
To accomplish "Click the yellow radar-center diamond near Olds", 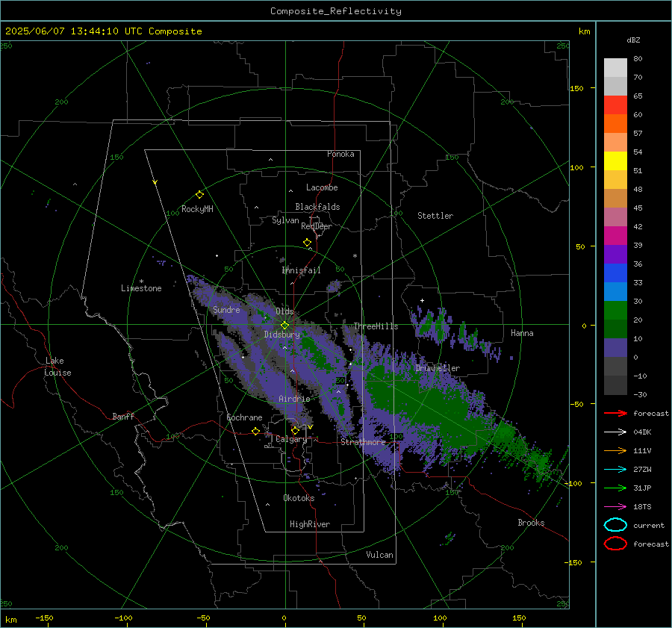I will click(x=284, y=326).
